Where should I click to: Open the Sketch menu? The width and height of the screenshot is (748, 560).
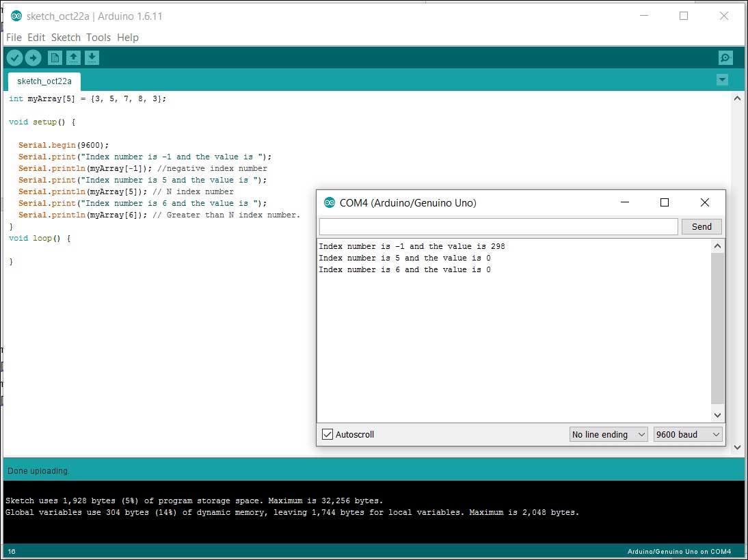(66, 38)
